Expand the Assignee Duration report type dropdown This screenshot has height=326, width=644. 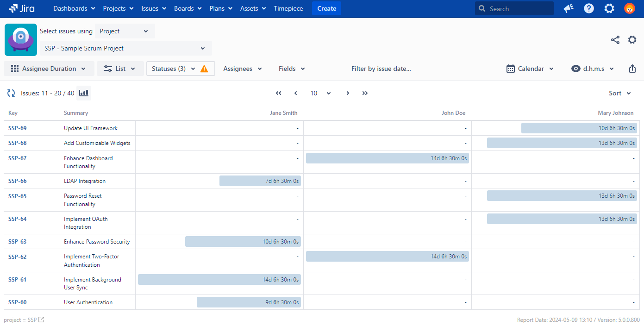pos(49,69)
